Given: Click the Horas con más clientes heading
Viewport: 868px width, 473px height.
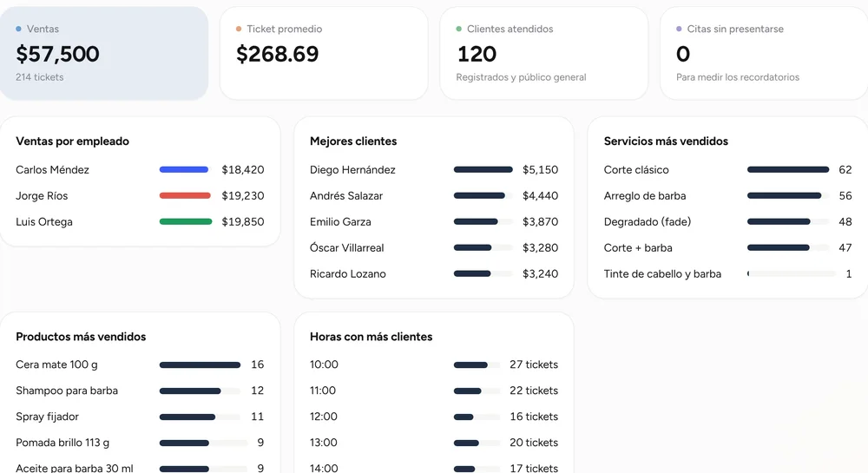Looking at the screenshot, I should click(371, 337).
